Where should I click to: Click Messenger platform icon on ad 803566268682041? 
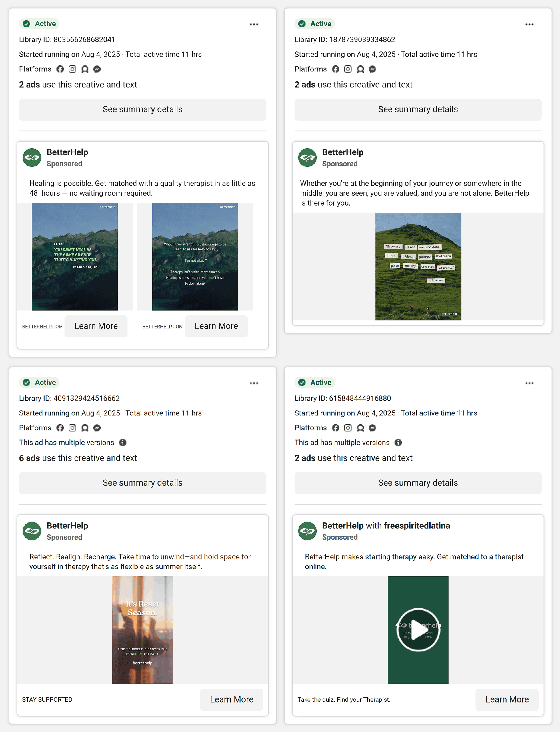click(x=97, y=69)
